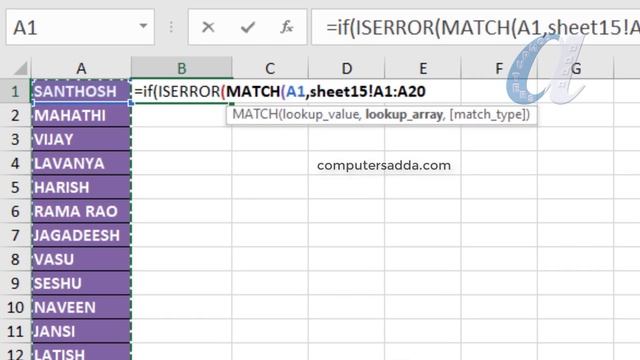
Task: Select column E header
Action: coord(423,68)
